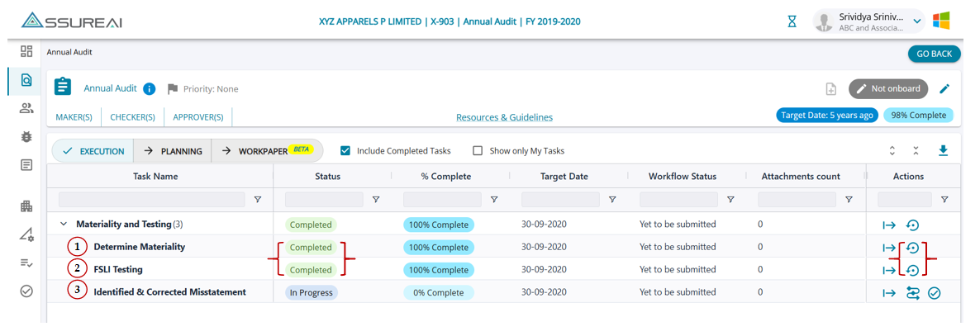Viewport: 980px width, 336px height.
Task: Open the Resources & Guidelines link
Action: tap(504, 117)
